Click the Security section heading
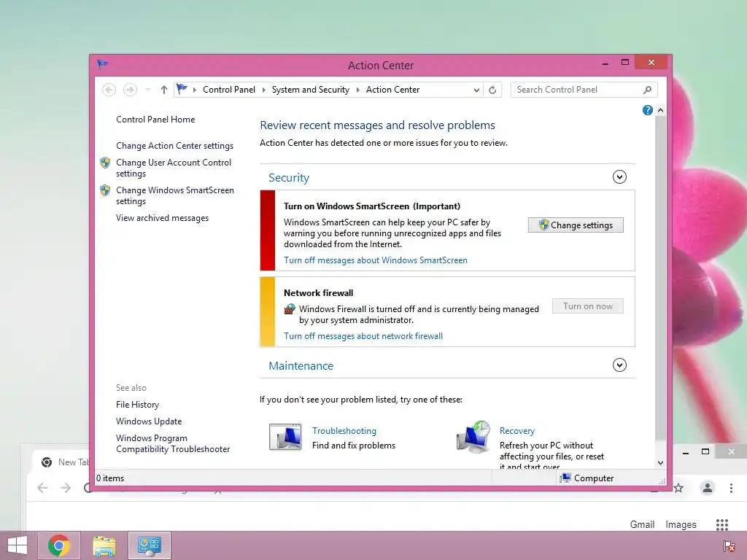 289,178
